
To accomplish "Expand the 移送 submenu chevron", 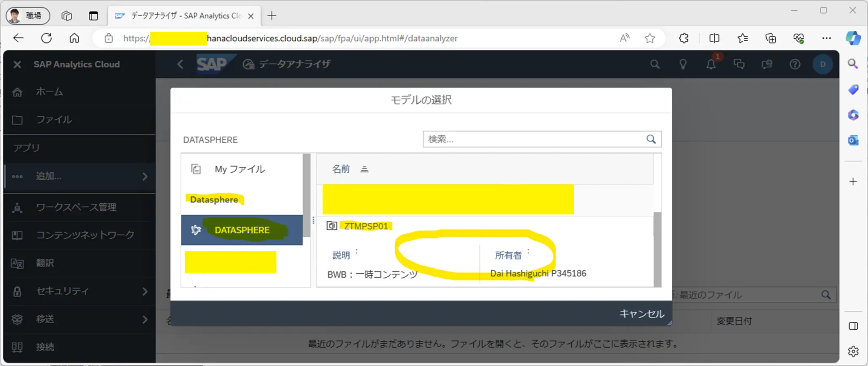I will pos(145,319).
